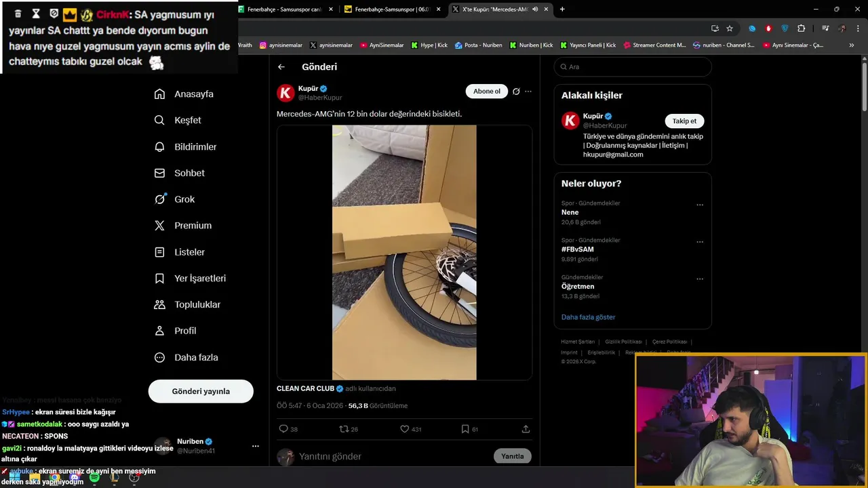Open options menu for Nene trend
This screenshot has height=488, width=868.
[700, 205]
